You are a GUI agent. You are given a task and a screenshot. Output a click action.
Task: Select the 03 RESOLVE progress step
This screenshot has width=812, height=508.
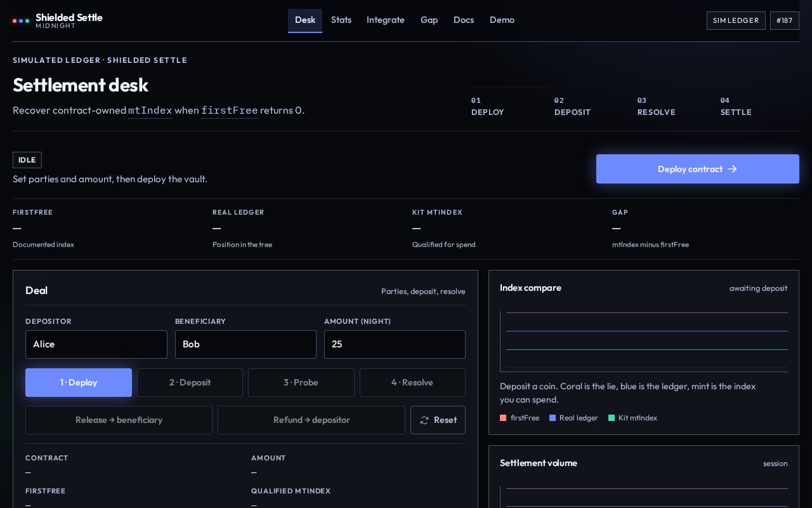[657, 106]
